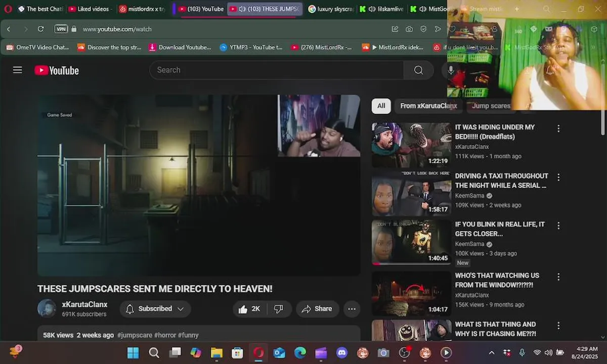Reload the page with the refresh icon
607x364 pixels.
41,29
